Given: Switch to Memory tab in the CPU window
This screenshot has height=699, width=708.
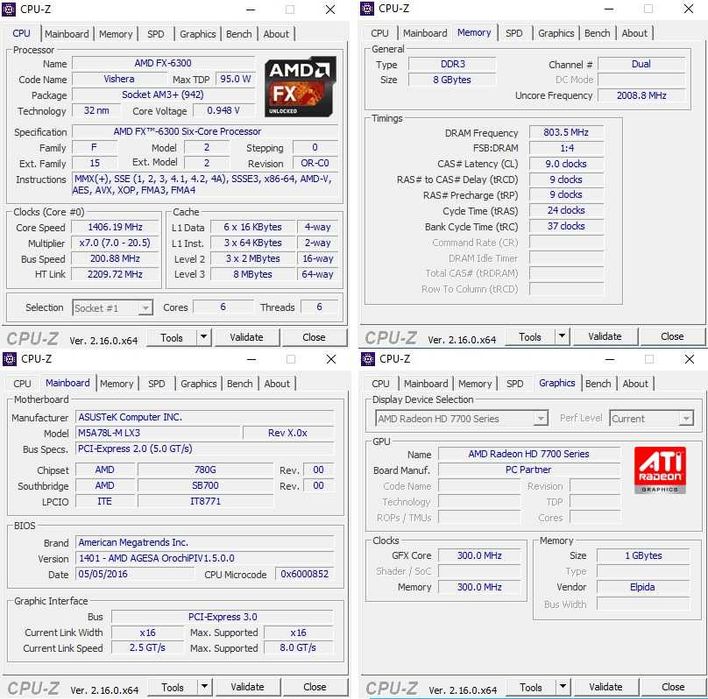Looking at the screenshot, I should pos(116,34).
